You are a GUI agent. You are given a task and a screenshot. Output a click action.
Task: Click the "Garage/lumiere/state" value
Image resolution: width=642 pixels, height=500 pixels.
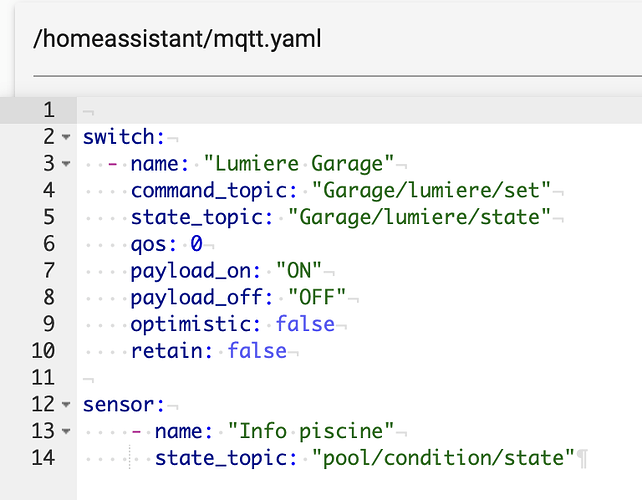420,217
